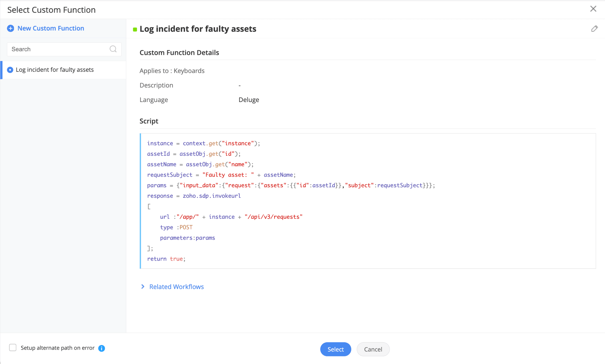Image resolution: width=605 pixels, height=364 pixels.
Task: Click the Applies to Keyboards text
Action: [x=172, y=71]
